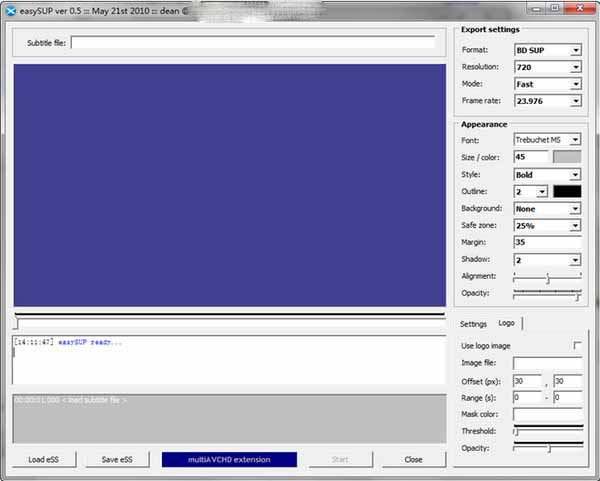Screen dimensions: 600x481
Task: Adjust the logo Threshold slider
Action: (548, 430)
